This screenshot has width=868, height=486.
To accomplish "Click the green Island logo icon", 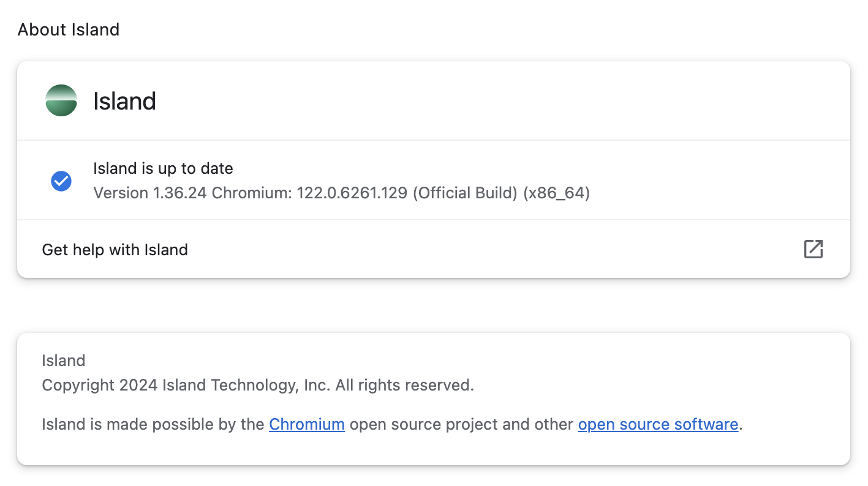I will (61, 100).
